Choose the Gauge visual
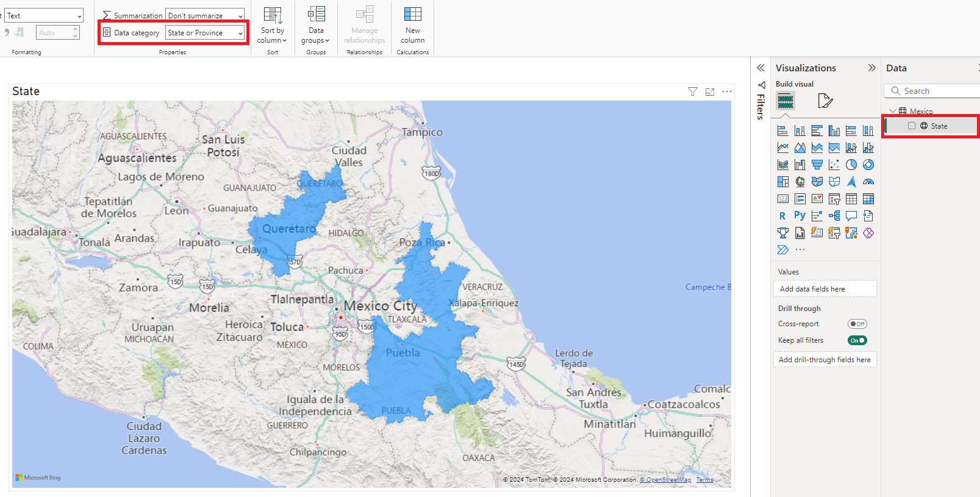Screen dimensions: 980x497 pos(868,182)
